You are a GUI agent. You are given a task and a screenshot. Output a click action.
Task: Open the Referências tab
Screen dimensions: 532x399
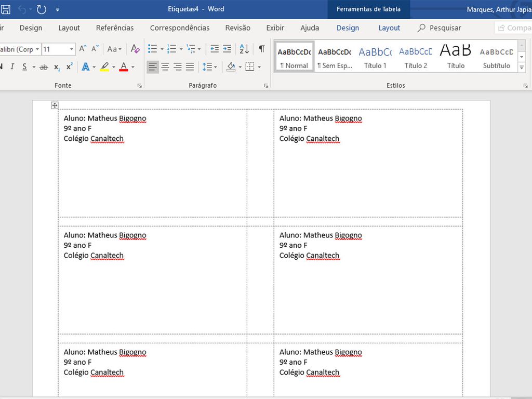[x=115, y=28]
